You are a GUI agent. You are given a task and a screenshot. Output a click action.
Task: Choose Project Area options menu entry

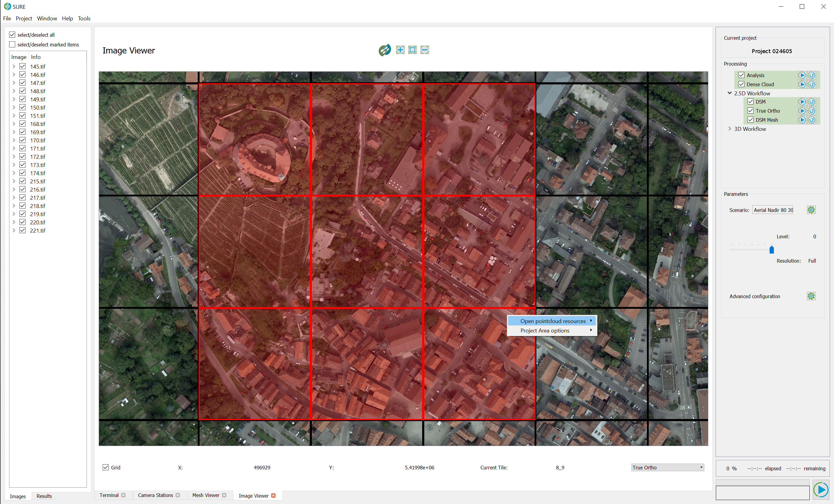(552, 330)
